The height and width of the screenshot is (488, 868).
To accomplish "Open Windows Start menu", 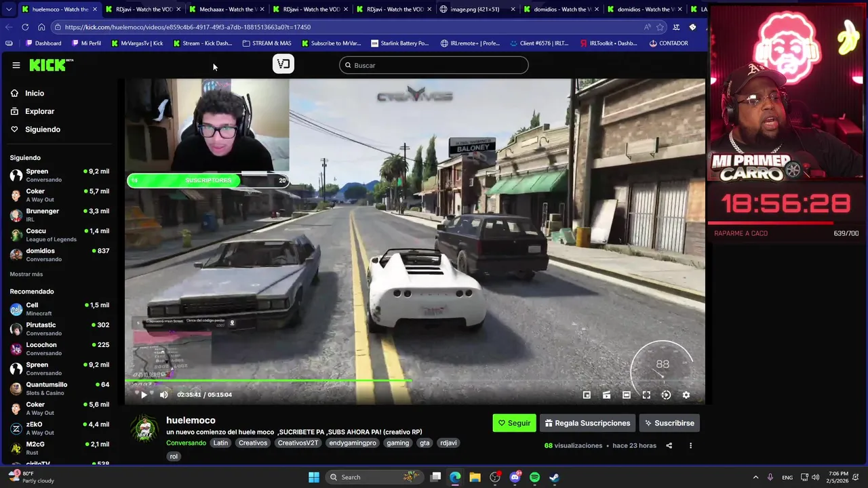I will [314, 477].
